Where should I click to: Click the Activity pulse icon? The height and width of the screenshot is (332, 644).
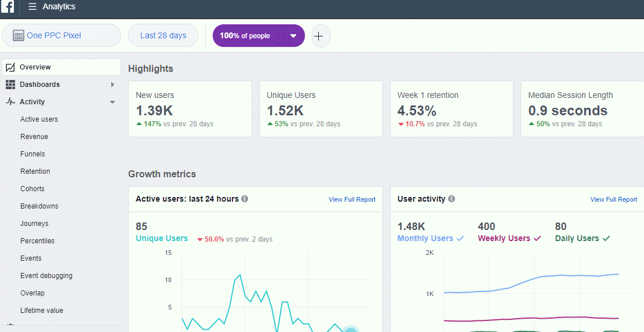(10, 102)
